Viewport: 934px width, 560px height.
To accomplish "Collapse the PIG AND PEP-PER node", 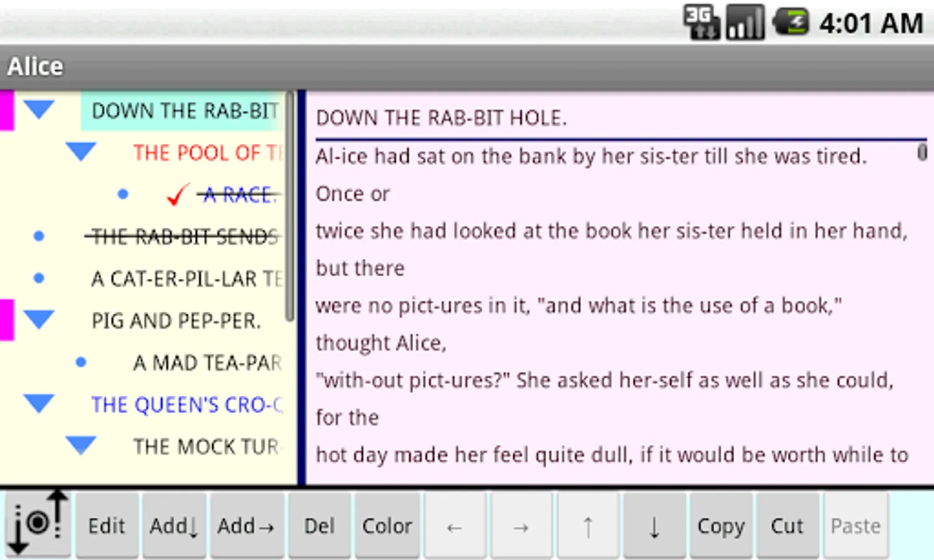I will click(39, 319).
